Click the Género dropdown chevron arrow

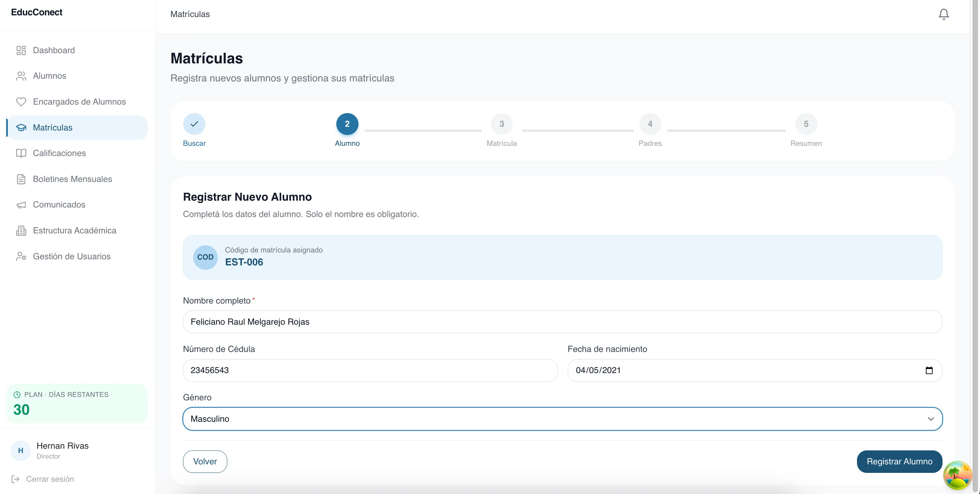(931, 419)
